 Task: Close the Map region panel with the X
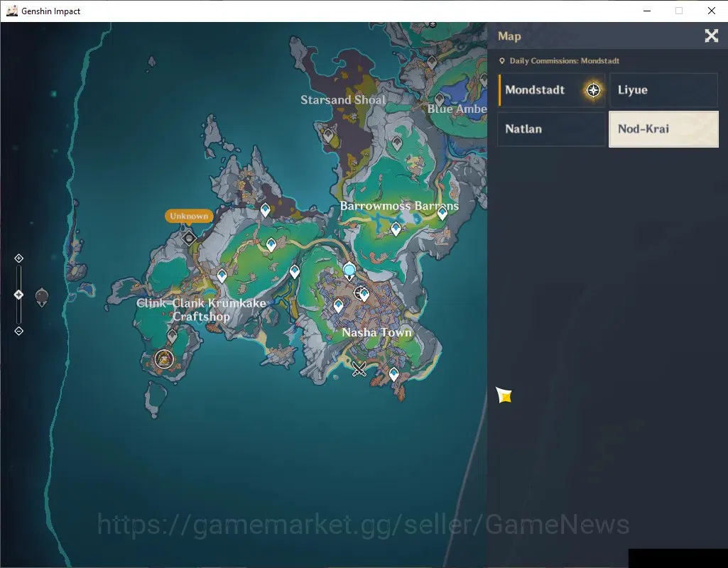(711, 35)
